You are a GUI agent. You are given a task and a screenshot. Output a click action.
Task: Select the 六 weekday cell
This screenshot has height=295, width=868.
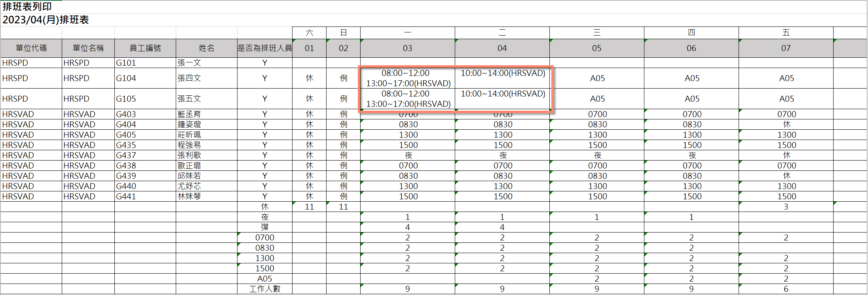coord(309,33)
